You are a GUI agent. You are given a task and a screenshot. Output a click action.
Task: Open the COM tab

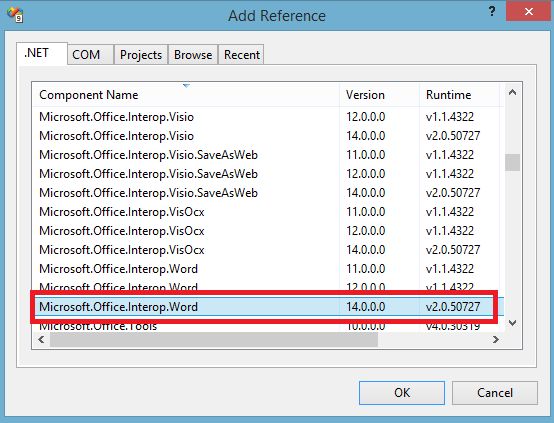pyautogui.click(x=90, y=55)
